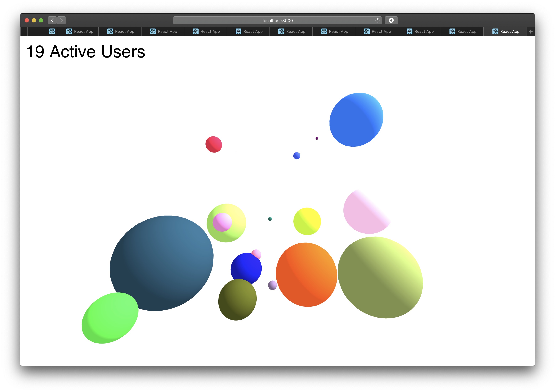555x392 pixels.
Task: Open the downloads button beside address bar
Action: (391, 20)
